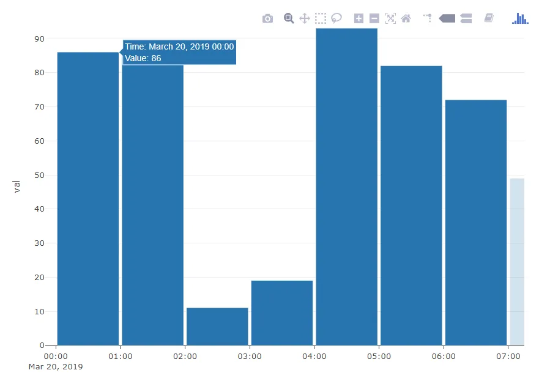Image resolution: width=539 pixels, height=392 pixels.
Task: Choose the Lasso Select tool
Action: coord(336,18)
